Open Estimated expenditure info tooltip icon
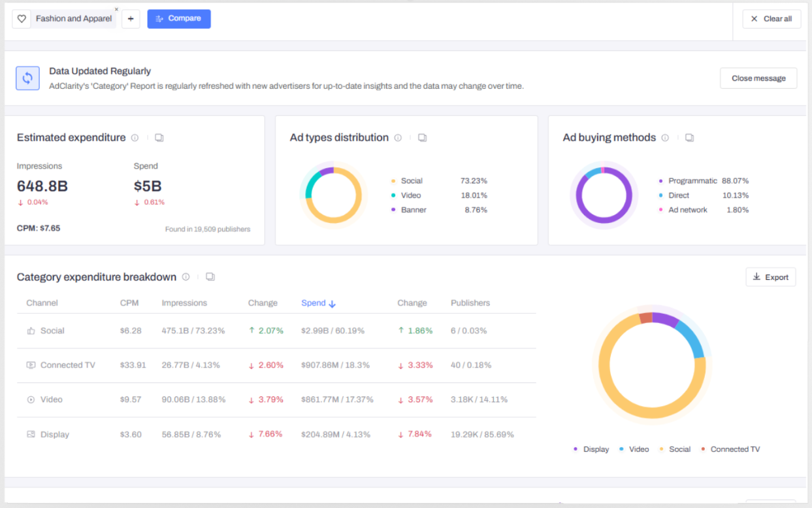812x508 pixels. coord(135,138)
